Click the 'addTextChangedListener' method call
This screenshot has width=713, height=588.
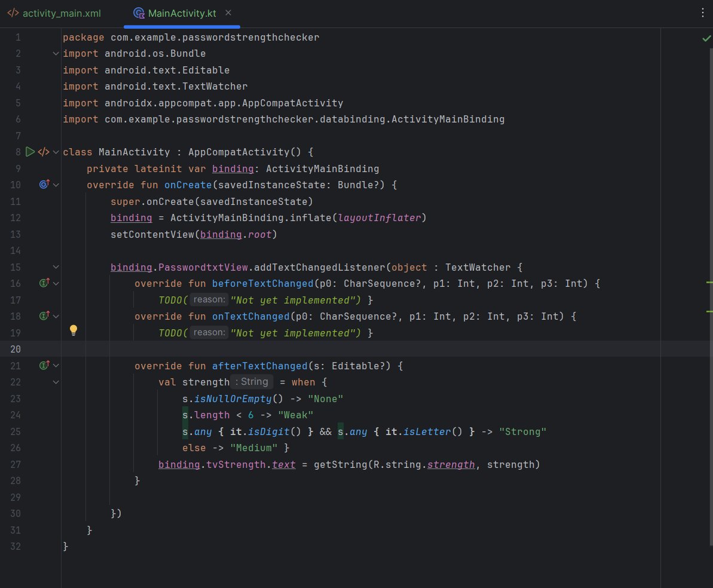(x=319, y=267)
